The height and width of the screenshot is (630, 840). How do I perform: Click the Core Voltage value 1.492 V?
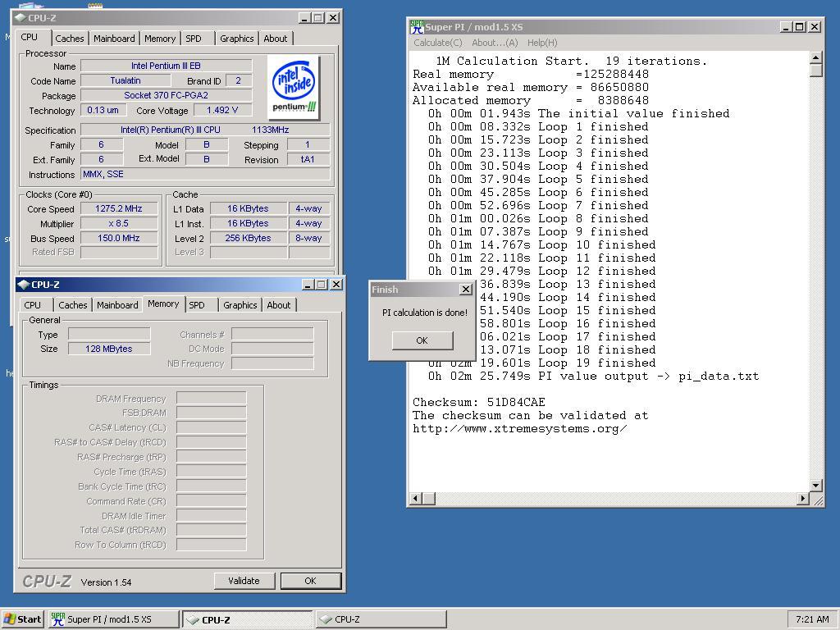click(x=221, y=110)
